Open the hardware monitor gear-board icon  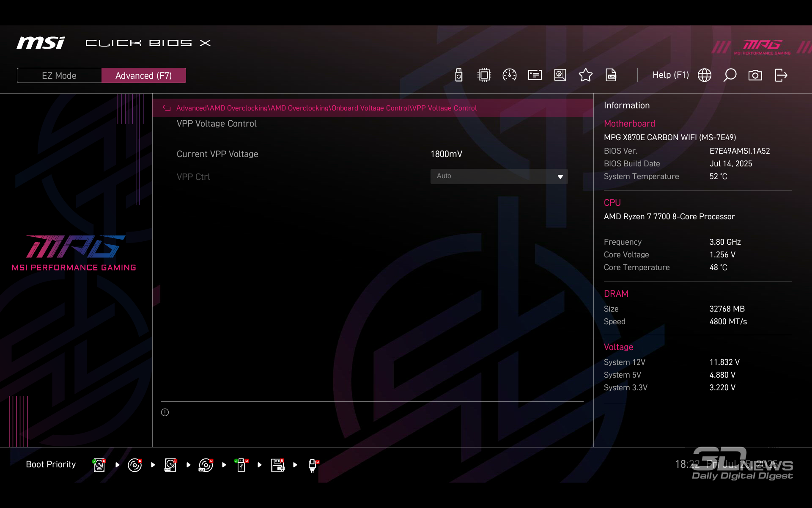560,75
